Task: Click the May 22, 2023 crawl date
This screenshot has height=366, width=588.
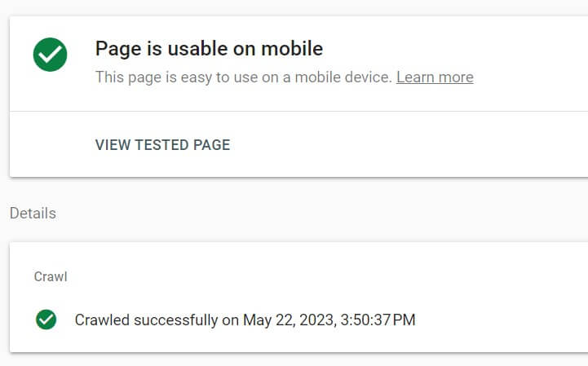Action: pyautogui.click(x=288, y=320)
